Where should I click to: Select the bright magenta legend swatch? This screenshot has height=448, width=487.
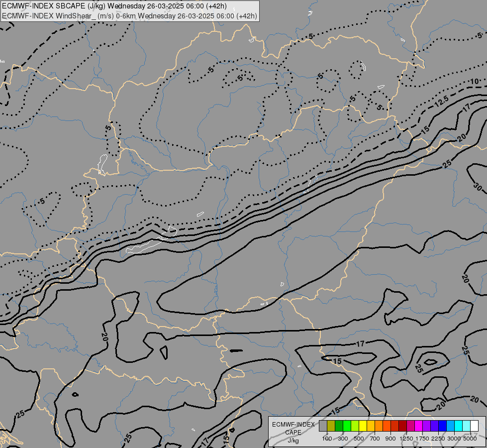[x=419, y=426]
